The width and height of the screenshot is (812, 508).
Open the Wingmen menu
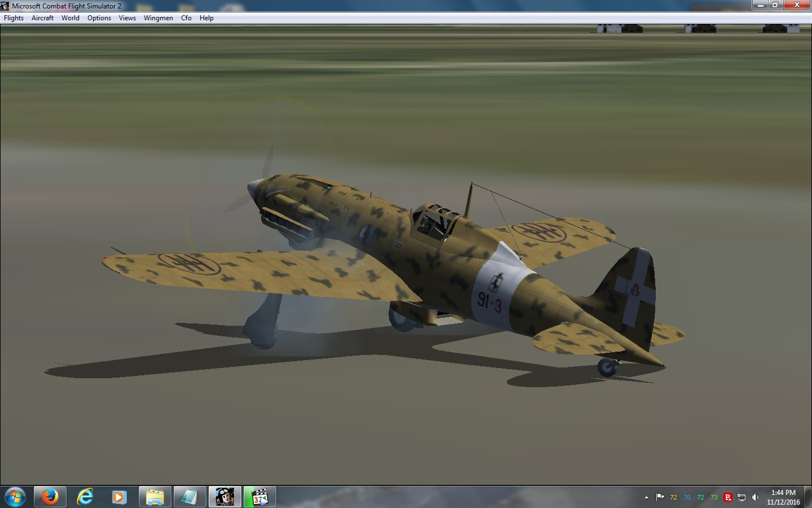(x=158, y=18)
